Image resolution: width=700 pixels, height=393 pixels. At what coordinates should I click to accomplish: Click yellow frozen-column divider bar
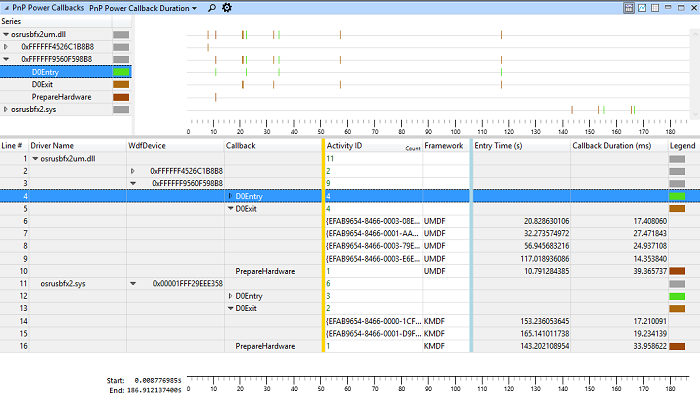323,246
